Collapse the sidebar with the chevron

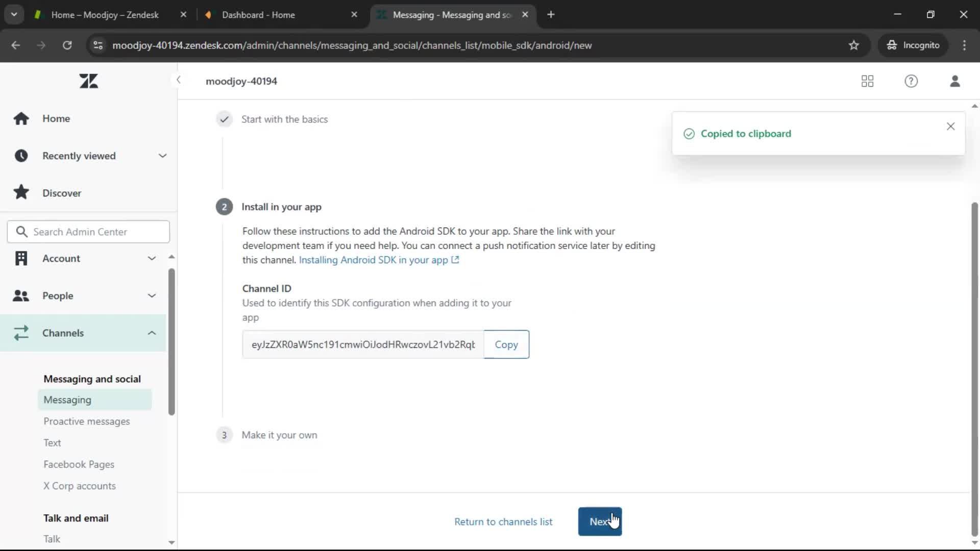click(x=178, y=80)
